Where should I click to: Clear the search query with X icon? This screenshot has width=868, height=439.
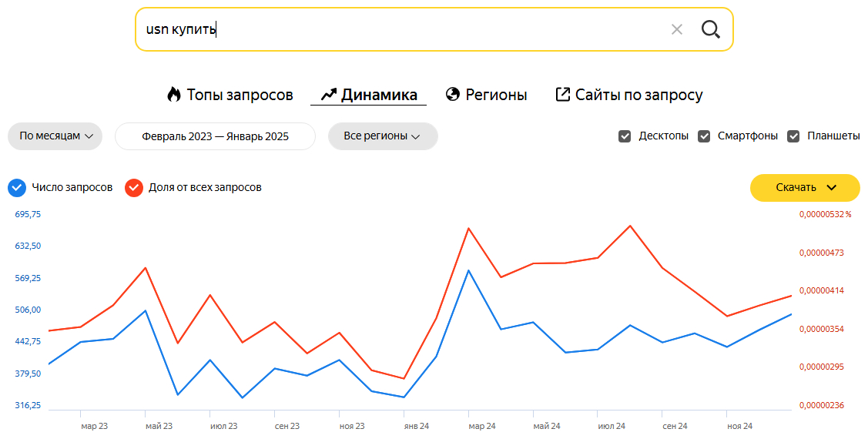point(677,29)
